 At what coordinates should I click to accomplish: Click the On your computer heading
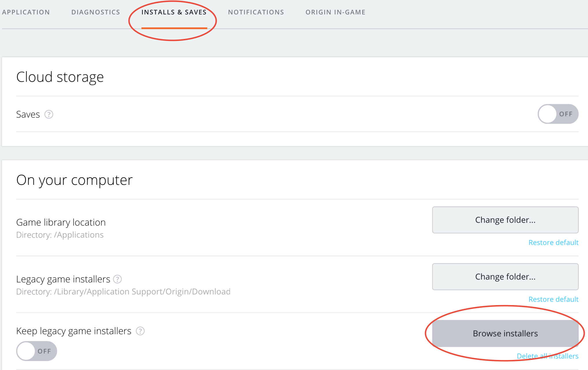[x=74, y=180]
